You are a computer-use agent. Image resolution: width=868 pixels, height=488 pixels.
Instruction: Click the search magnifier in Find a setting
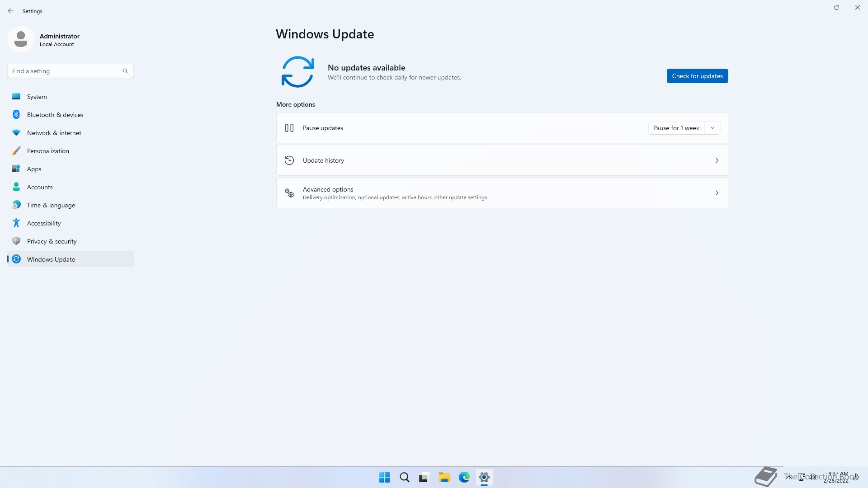click(125, 71)
